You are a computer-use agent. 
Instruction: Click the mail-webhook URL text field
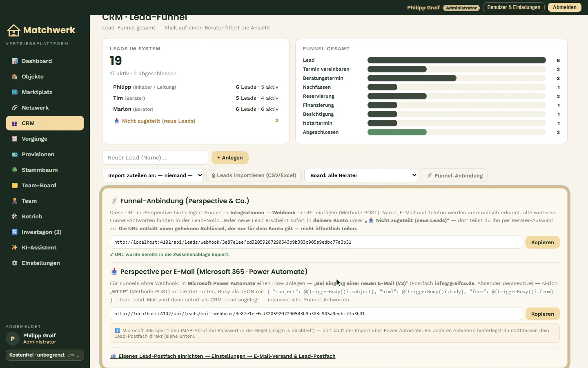tap(316, 314)
